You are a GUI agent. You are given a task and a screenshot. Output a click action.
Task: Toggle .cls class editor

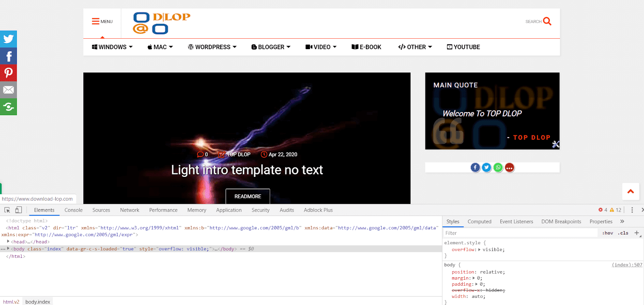pyautogui.click(x=623, y=233)
